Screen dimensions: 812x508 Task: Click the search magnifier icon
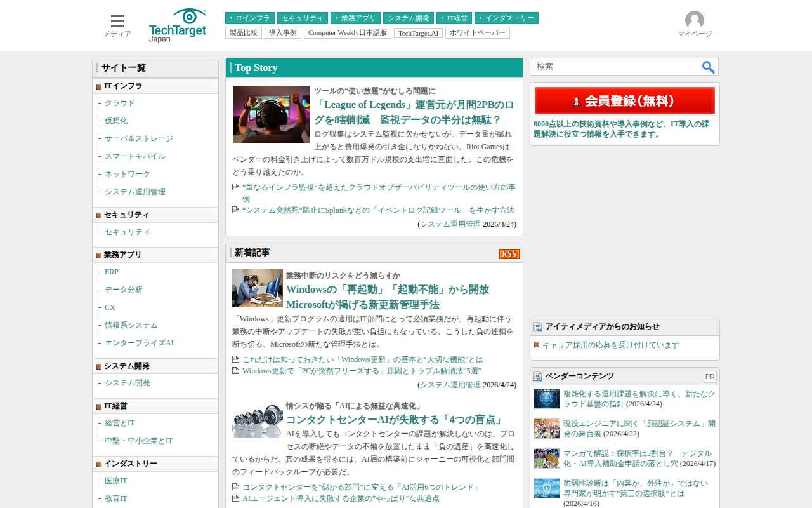coord(708,67)
